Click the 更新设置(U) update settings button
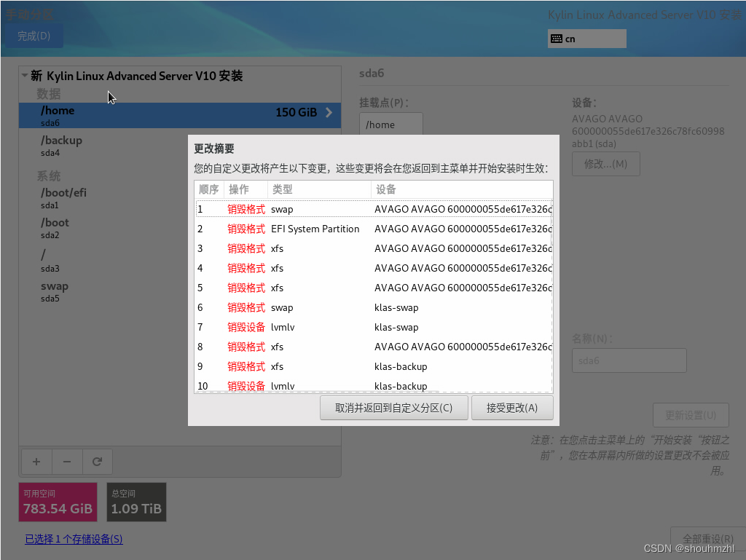This screenshot has width=746, height=560. [691, 415]
